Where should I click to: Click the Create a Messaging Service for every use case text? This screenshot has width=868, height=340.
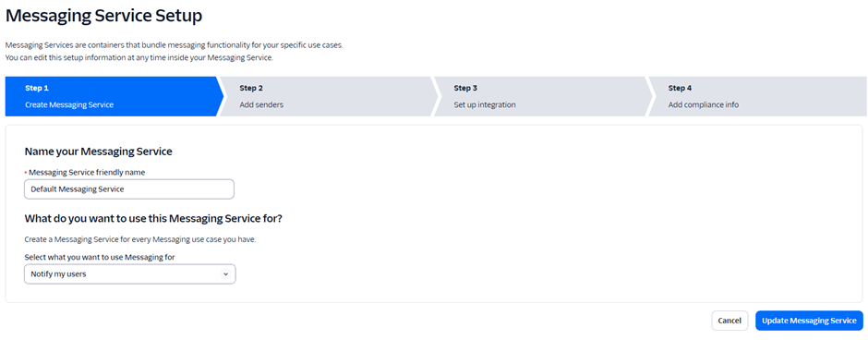click(140, 240)
